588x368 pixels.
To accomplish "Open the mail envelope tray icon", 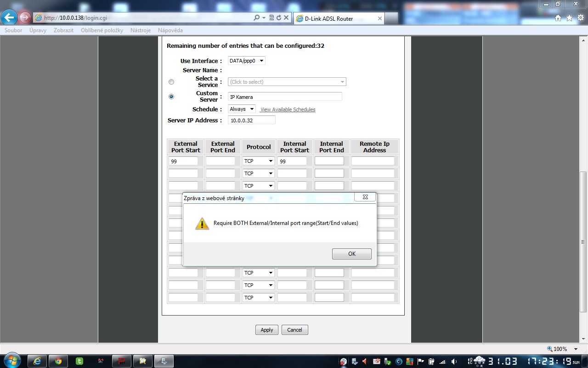I will tap(377, 361).
